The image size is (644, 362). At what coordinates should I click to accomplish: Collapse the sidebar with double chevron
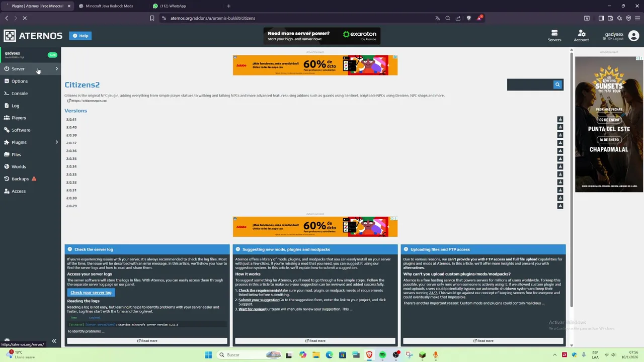54,341
